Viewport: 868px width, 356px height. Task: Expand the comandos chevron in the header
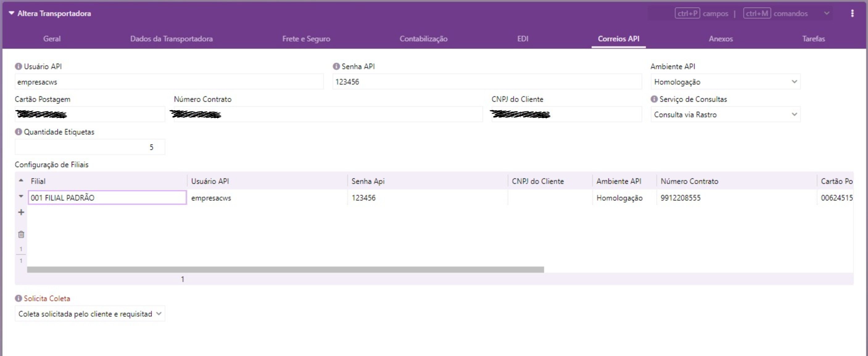(x=826, y=14)
